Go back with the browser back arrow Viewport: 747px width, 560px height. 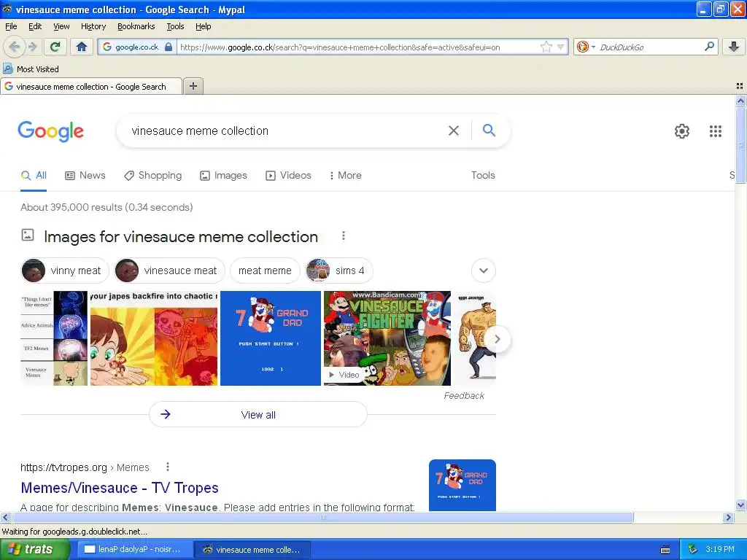[15, 47]
